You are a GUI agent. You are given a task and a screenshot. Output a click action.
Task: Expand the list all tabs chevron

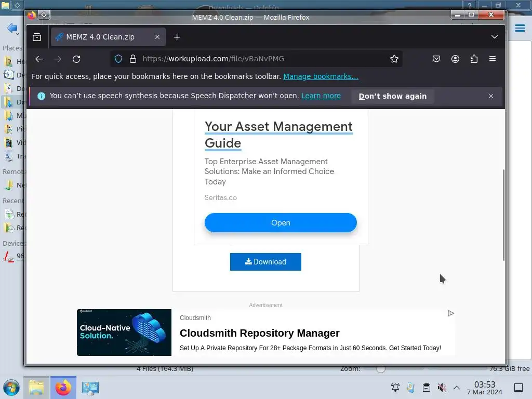[x=495, y=37]
